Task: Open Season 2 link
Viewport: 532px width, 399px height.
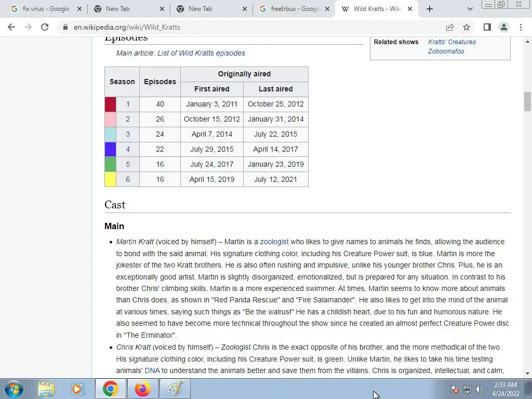Action: 128,119
